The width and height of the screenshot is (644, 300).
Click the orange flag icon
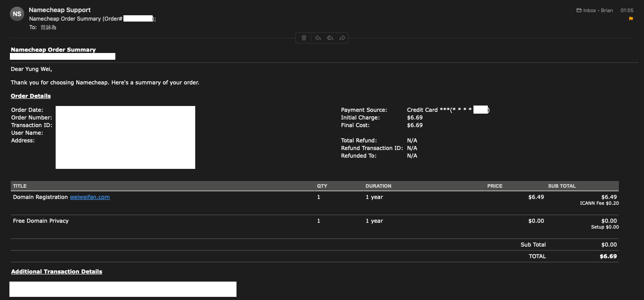pyautogui.click(x=631, y=19)
